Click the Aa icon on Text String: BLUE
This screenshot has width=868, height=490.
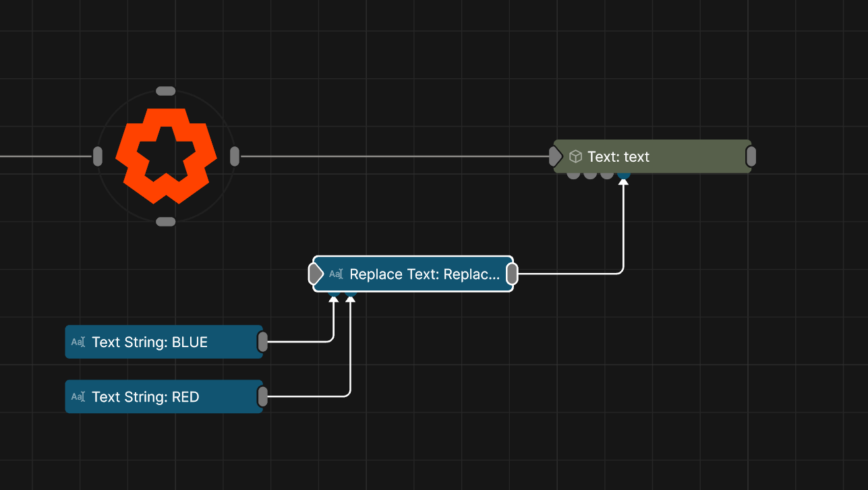pyautogui.click(x=78, y=342)
